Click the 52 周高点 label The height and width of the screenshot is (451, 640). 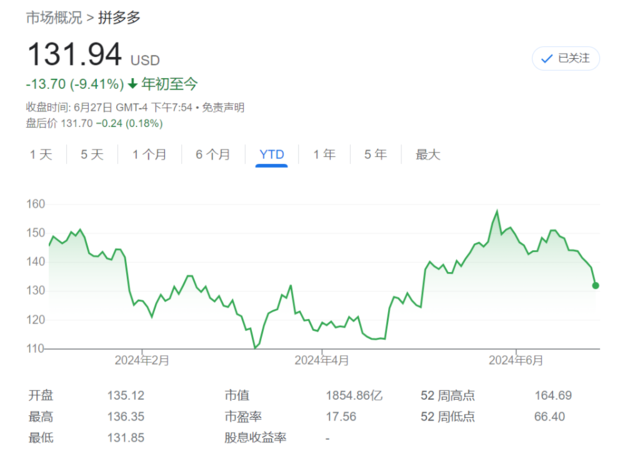tap(448, 395)
